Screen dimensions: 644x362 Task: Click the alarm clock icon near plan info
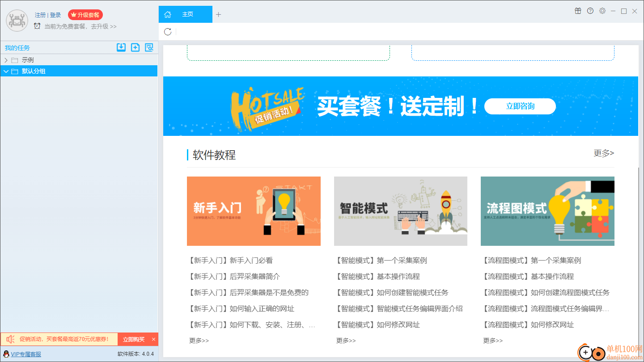pyautogui.click(x=37, y=26)
